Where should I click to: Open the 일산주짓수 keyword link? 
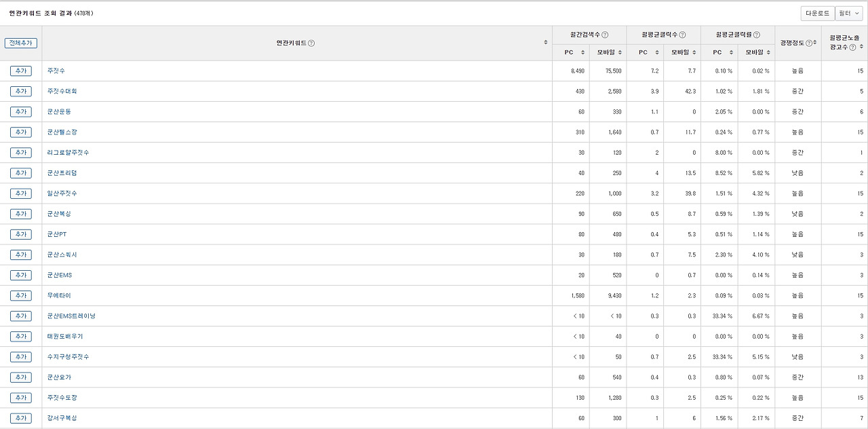point(62,193)
